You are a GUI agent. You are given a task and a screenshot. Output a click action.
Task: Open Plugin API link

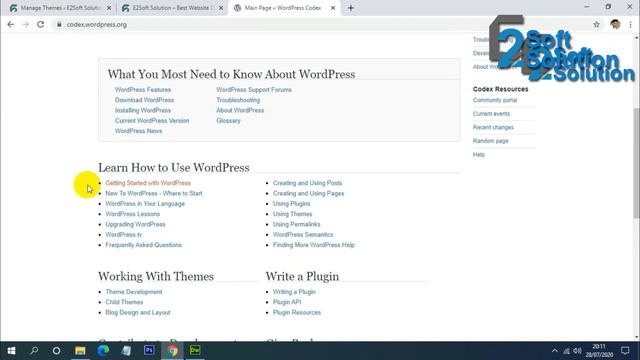[287, 302]
